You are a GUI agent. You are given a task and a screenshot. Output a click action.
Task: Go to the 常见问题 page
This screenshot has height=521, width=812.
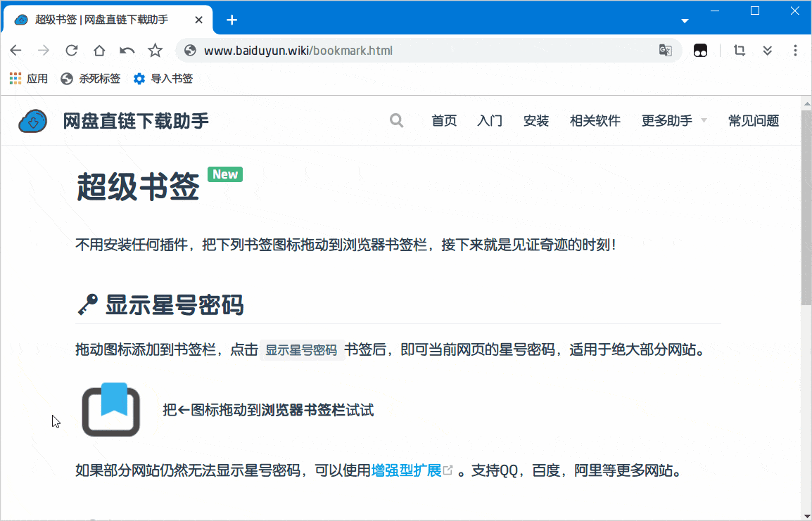[754, 120]
